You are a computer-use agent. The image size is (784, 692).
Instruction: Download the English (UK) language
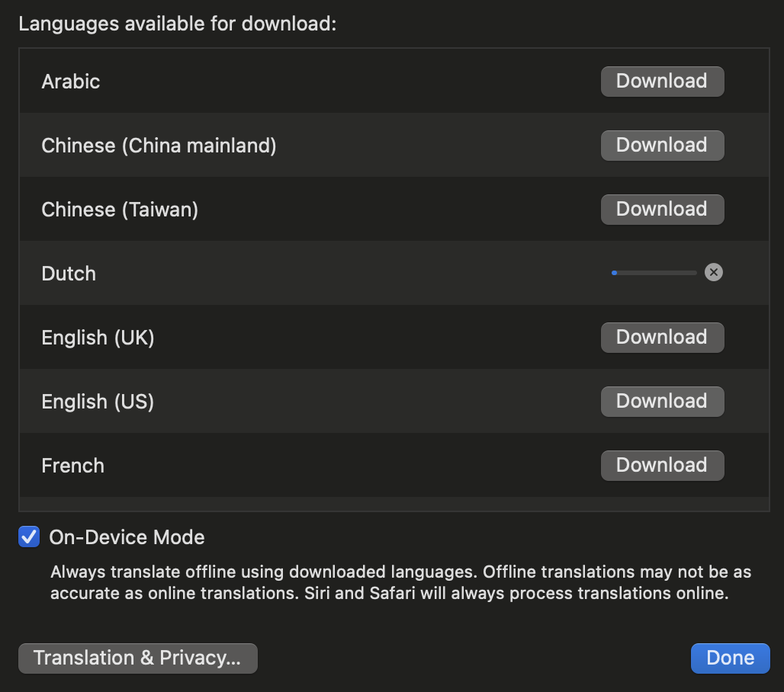[x=662, y=338]
